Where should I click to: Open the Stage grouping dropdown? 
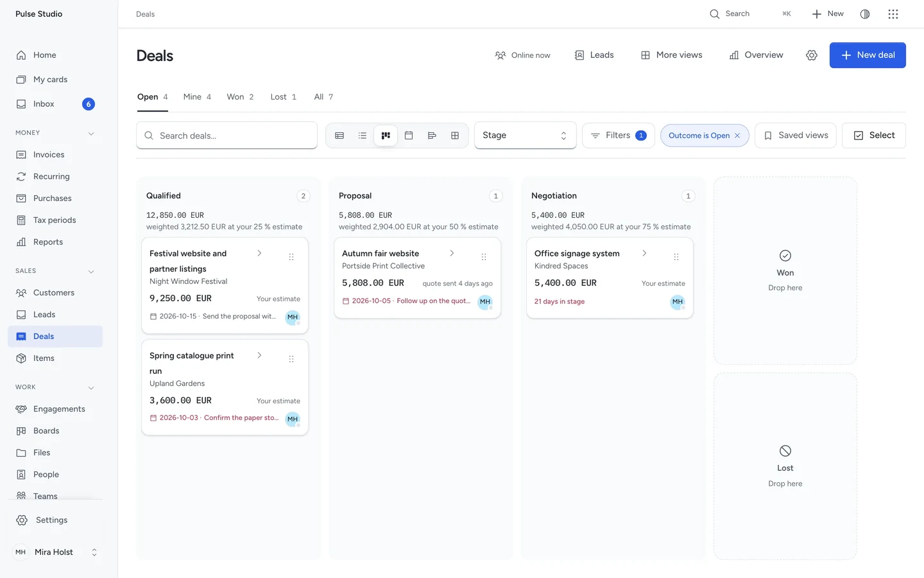[x=525, y=136]
